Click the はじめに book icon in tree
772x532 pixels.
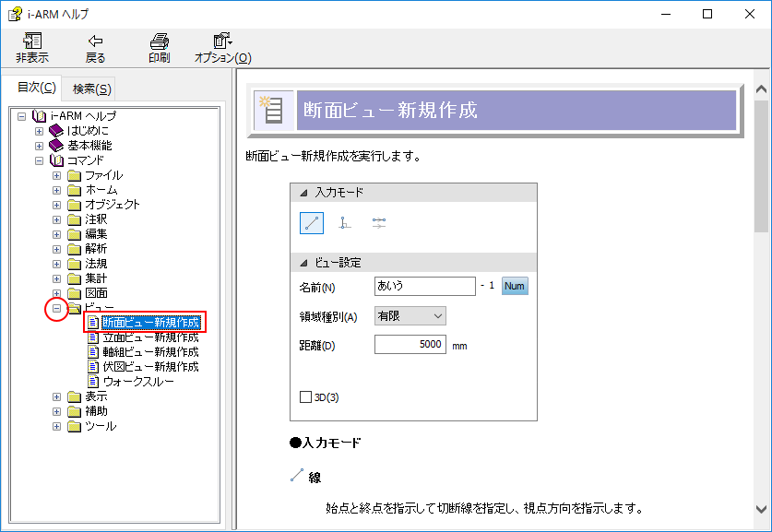point(56,131)
